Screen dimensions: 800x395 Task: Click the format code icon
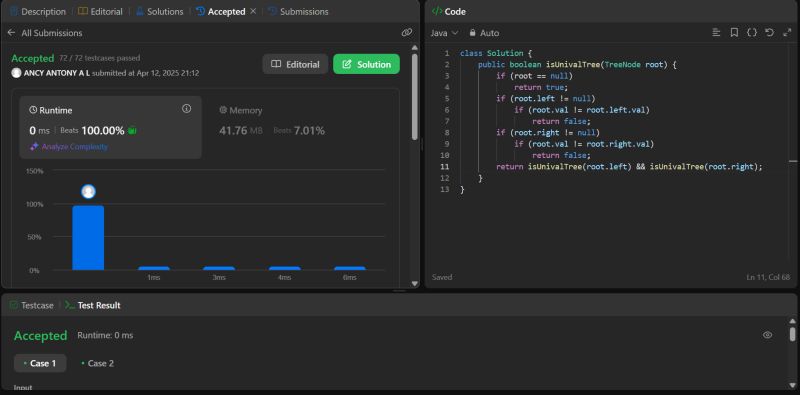716,33
